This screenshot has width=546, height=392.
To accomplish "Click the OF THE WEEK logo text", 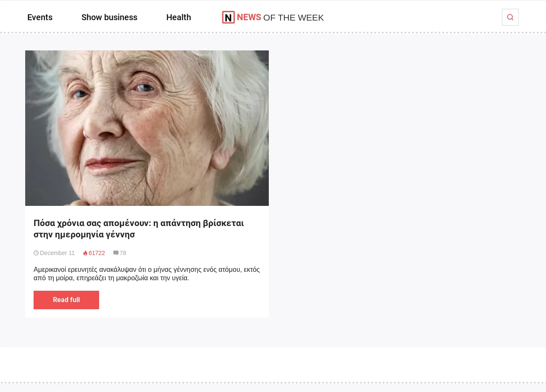I will (x=294, y=18).
